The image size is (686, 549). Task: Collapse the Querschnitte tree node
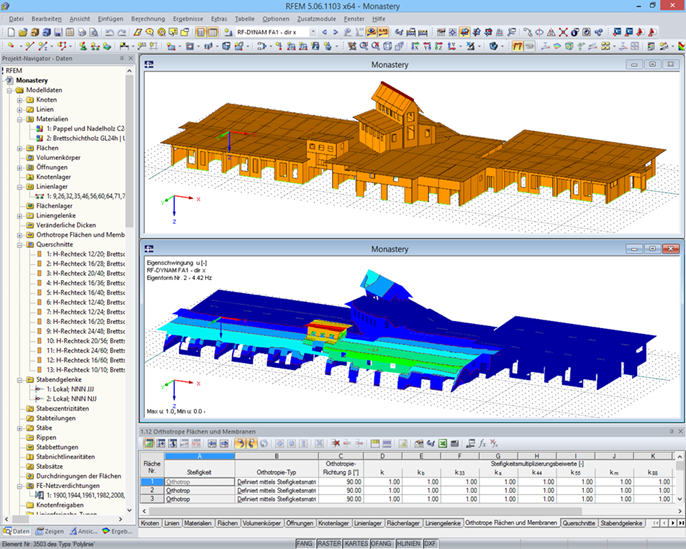(x=20, y=245)
